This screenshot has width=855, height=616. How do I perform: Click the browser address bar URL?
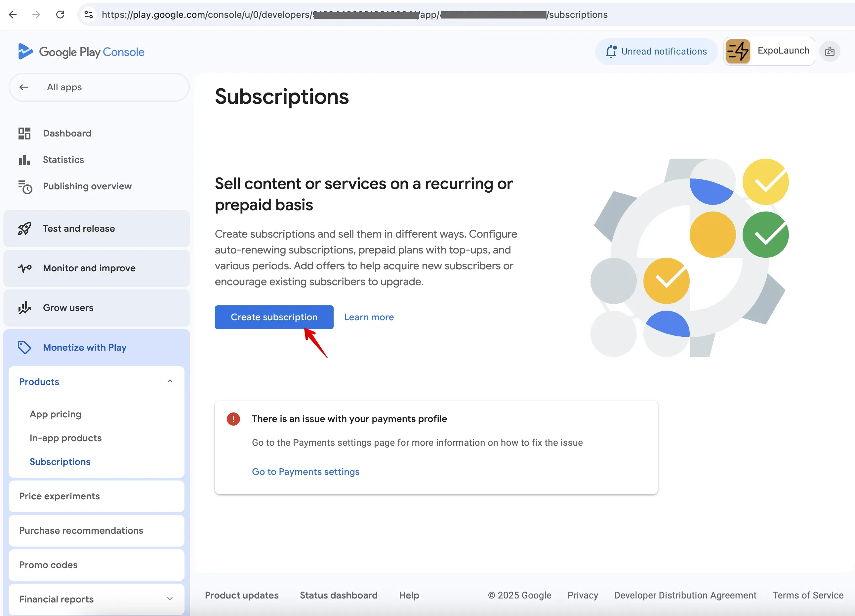click(354, 15)
